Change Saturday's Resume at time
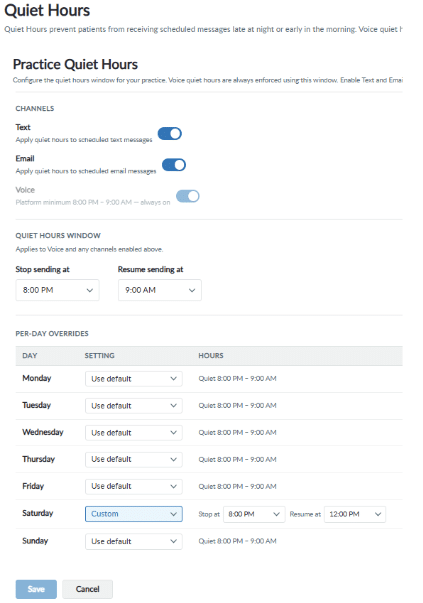The width and height of the screenshot is (423, 603). tap(355, 514)
